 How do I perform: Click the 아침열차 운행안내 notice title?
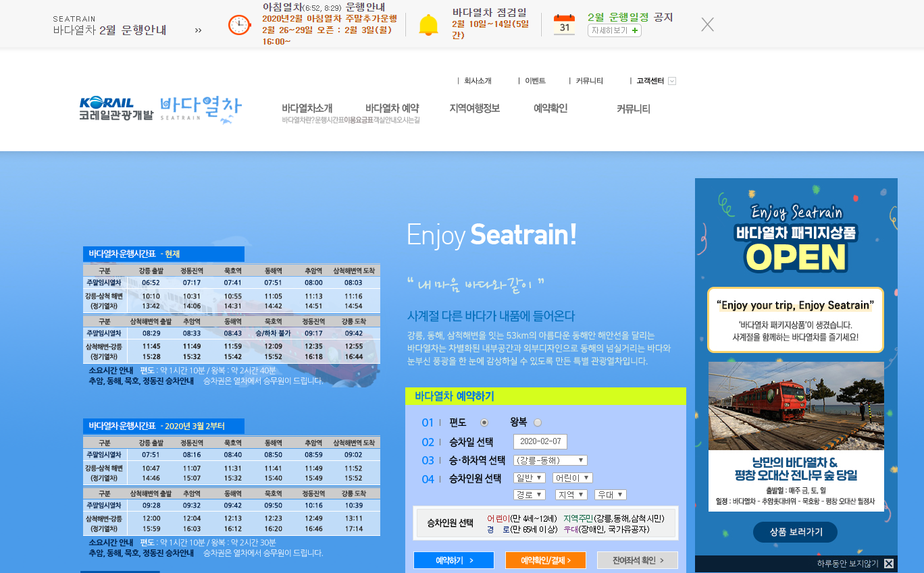point(324,7)
